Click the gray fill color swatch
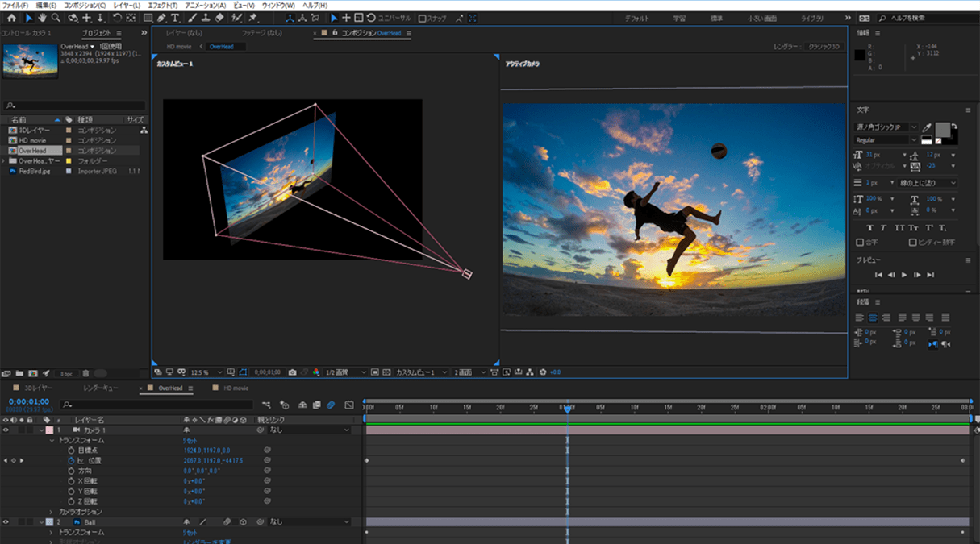The image size is (980, 544). pyautogui.click(x=942, y=130)
